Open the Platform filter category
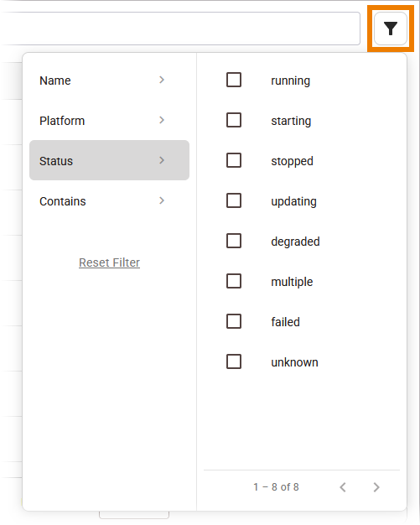 [110, 121]
